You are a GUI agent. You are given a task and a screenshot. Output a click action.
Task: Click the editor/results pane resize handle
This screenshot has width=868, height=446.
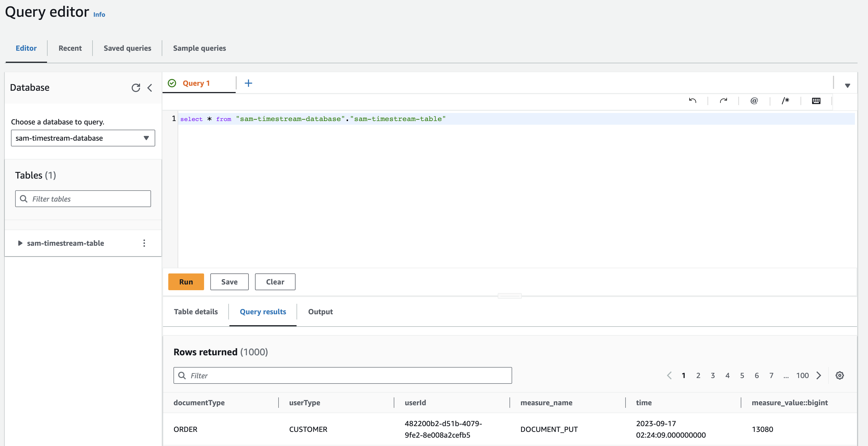coord(510,296)
